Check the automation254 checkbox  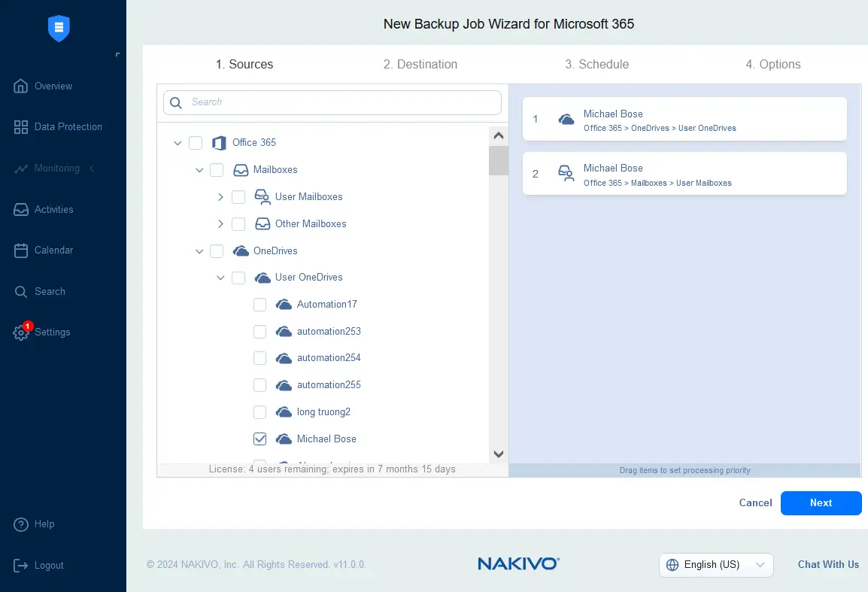(x=259, y=358)
